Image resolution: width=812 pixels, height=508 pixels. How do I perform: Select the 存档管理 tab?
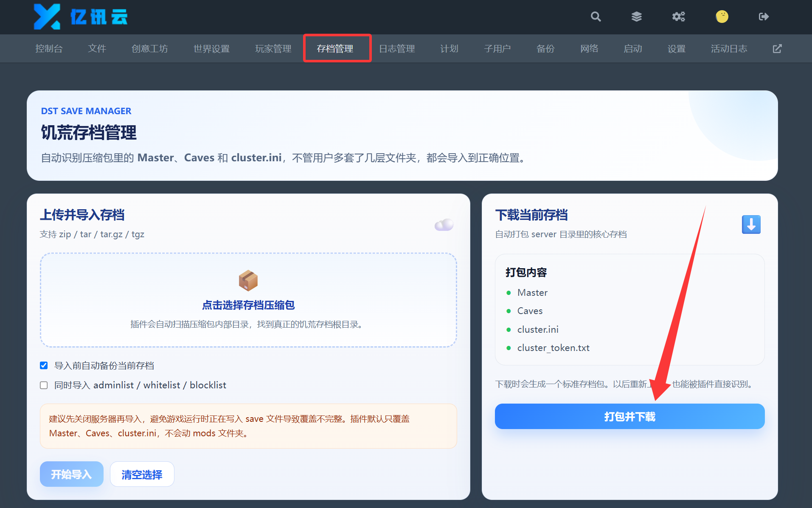coord(335,49)
